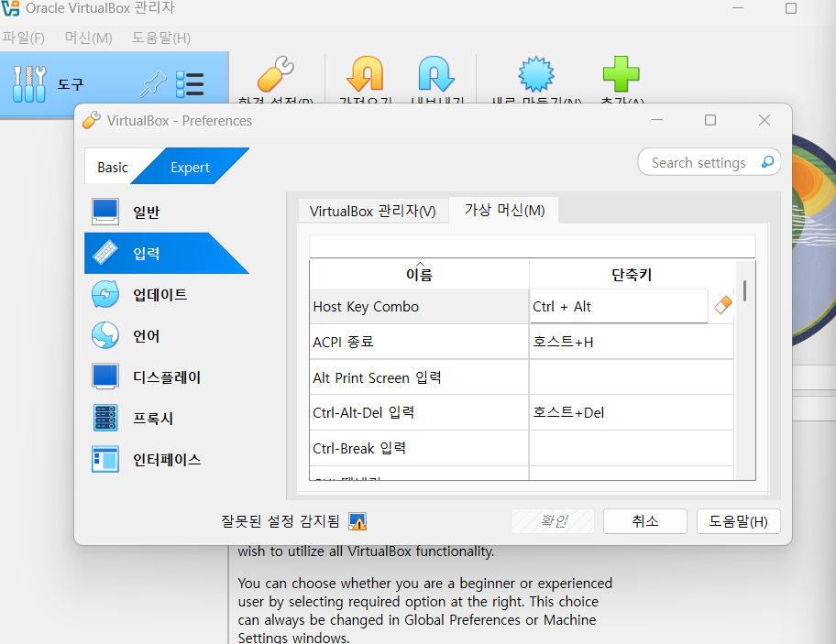Click the 잘못된 설정 감지됨 warning text
836x644 pixels.
280,521
